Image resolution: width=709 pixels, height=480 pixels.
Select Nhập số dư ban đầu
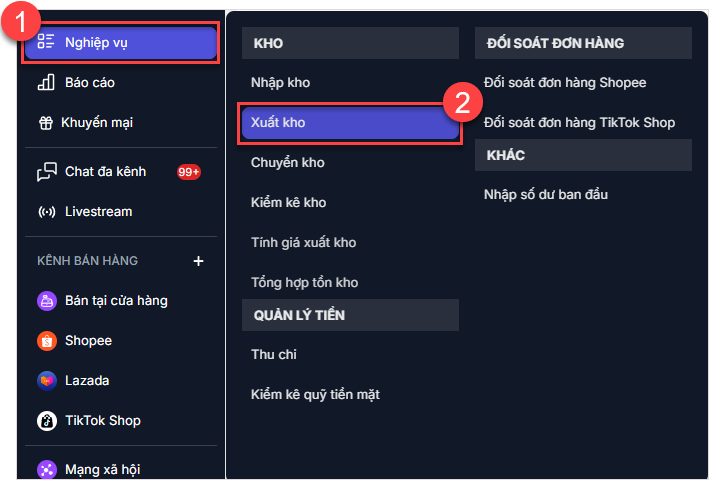(x=546, y=194)
